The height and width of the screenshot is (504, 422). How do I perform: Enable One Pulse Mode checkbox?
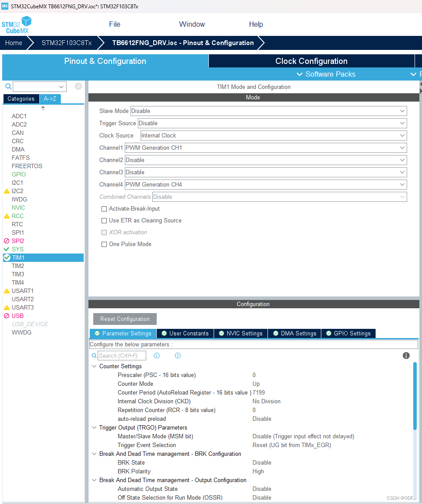104,244
